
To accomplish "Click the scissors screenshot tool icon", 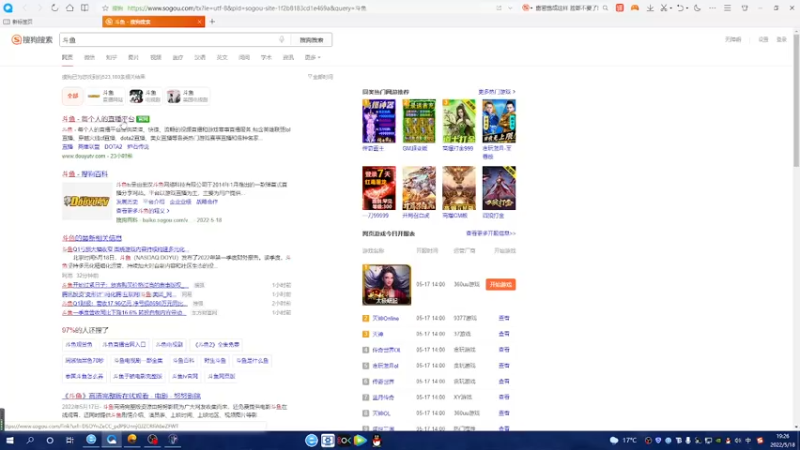I will [x=663, y=8].
